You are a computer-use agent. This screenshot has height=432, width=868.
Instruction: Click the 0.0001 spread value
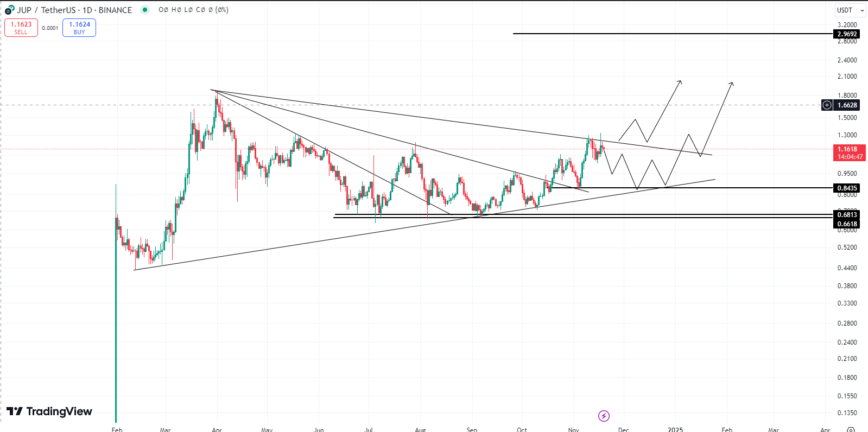(50, 28)
